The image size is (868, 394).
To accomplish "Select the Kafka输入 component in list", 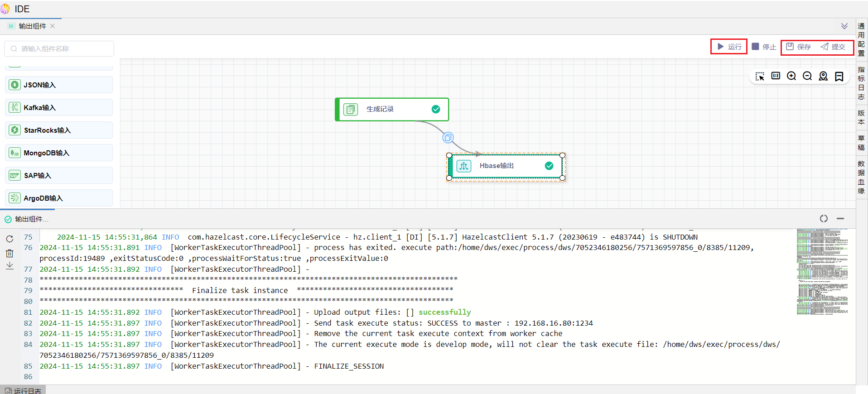I will point(59,108).
